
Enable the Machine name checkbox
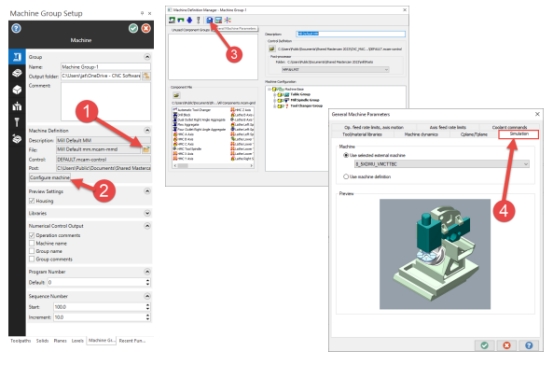(x=32, y=243)
